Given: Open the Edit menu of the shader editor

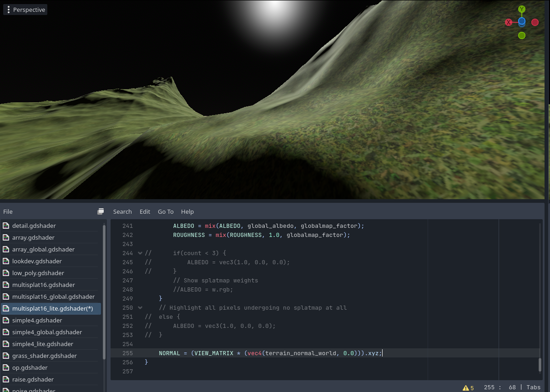Looking at the screenshot, I should [x=145, y=211].
